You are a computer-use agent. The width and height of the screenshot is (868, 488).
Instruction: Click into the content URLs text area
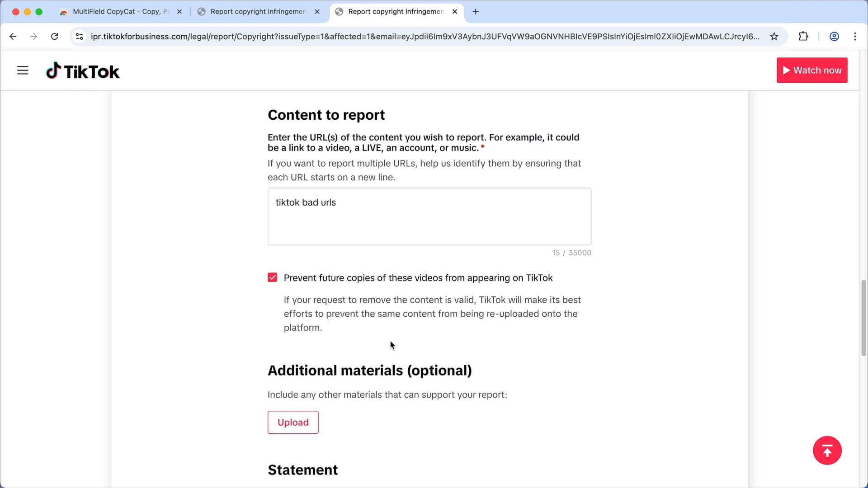[429, 217]
